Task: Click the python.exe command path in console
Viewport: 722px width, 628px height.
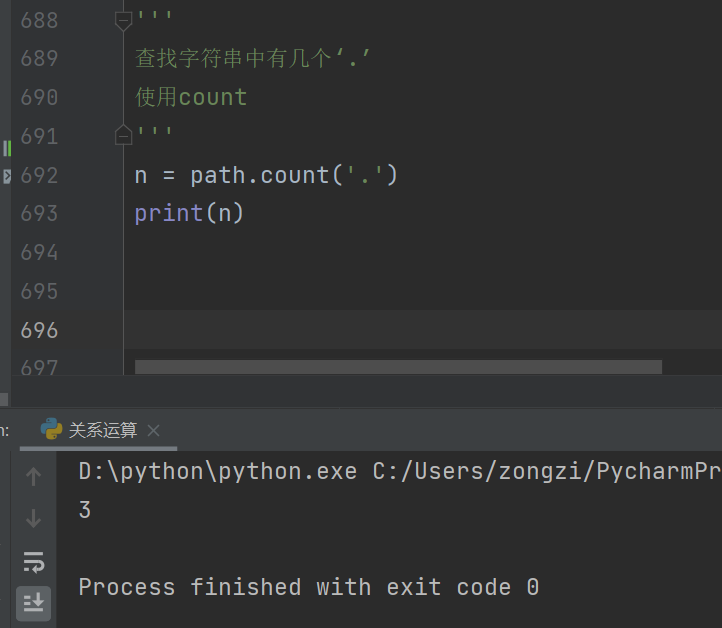Action: coord(217,471)
